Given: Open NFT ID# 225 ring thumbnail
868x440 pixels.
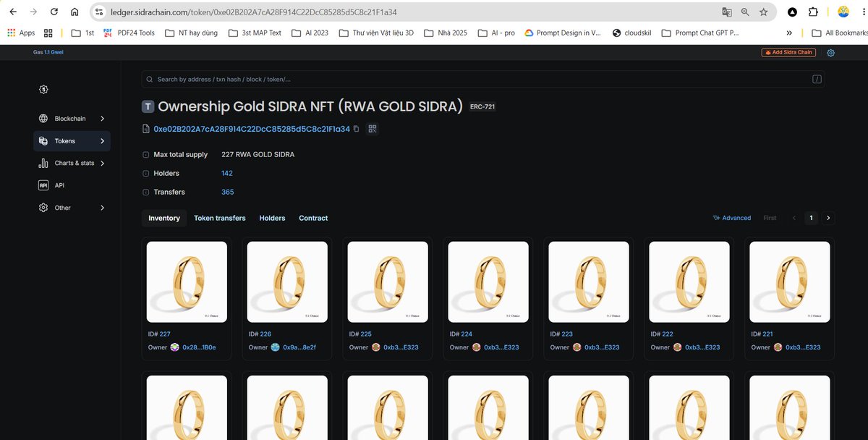Looking at the screenshot, I should tap(388, 282).
